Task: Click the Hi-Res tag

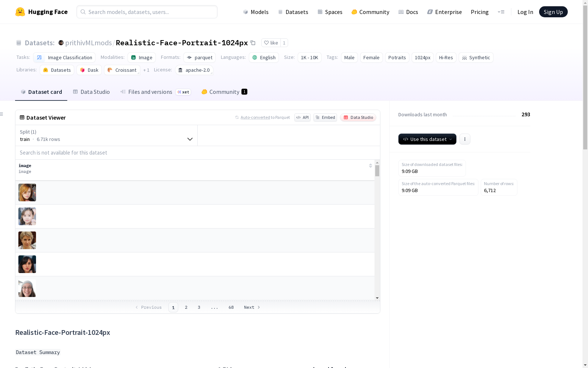Action: pos(446,57)
